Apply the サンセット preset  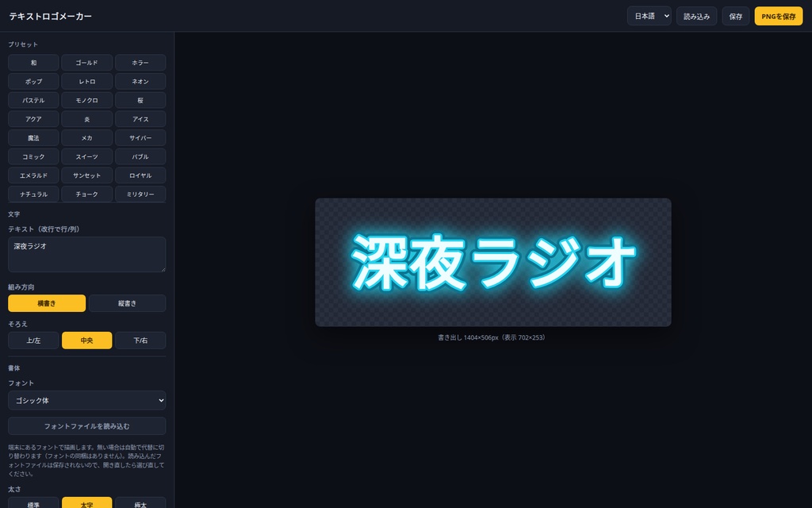[87, 175]
